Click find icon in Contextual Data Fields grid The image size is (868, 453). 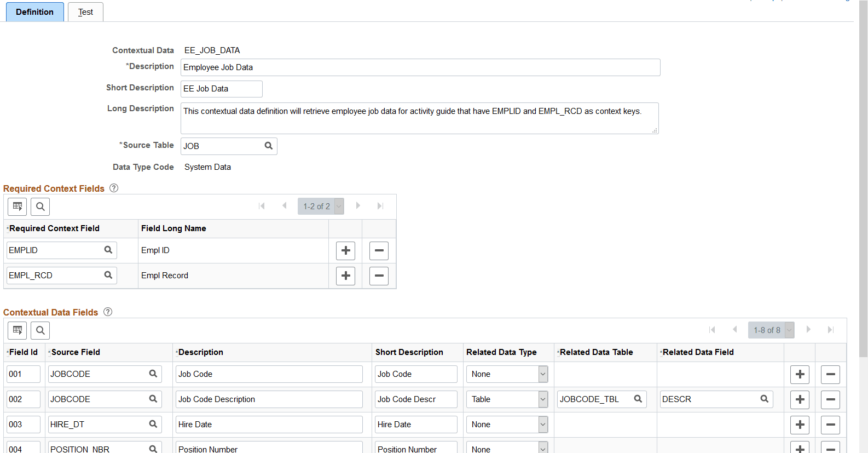pyautogui.click(x=40, y=330)
